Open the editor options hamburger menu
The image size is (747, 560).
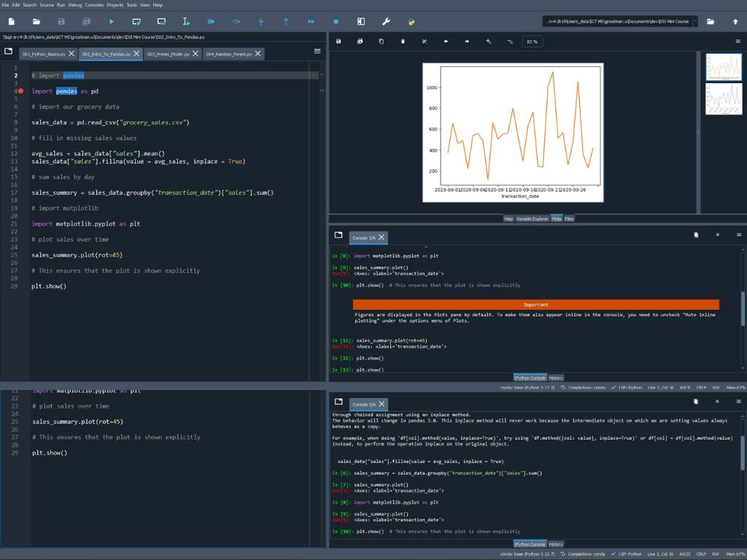click(317, 51)
